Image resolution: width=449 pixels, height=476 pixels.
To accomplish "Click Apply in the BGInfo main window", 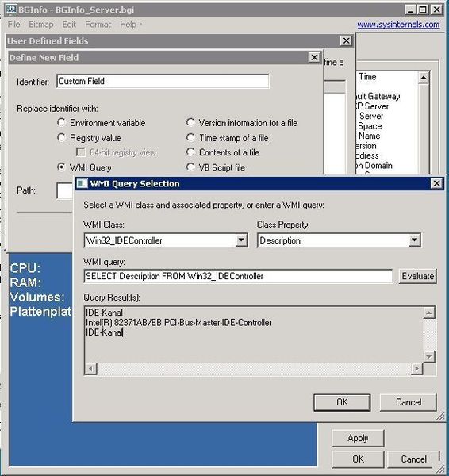I will [358, 438].
